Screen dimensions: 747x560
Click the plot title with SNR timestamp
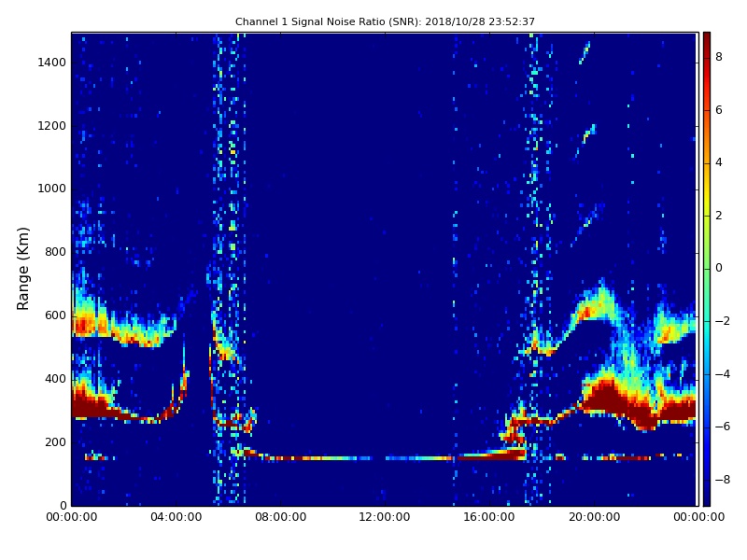click(x=385, y=21)
